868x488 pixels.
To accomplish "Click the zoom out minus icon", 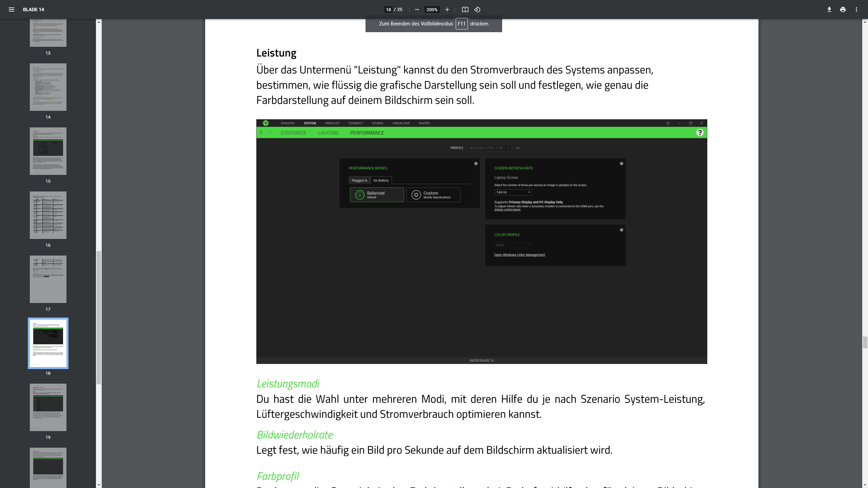I will (417, 9).
